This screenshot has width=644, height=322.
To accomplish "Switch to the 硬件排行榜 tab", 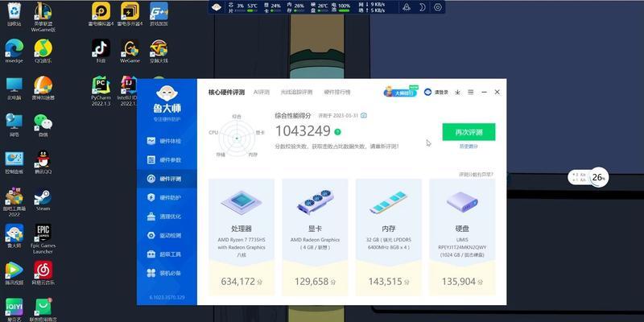I will click(x=337, y=93).
